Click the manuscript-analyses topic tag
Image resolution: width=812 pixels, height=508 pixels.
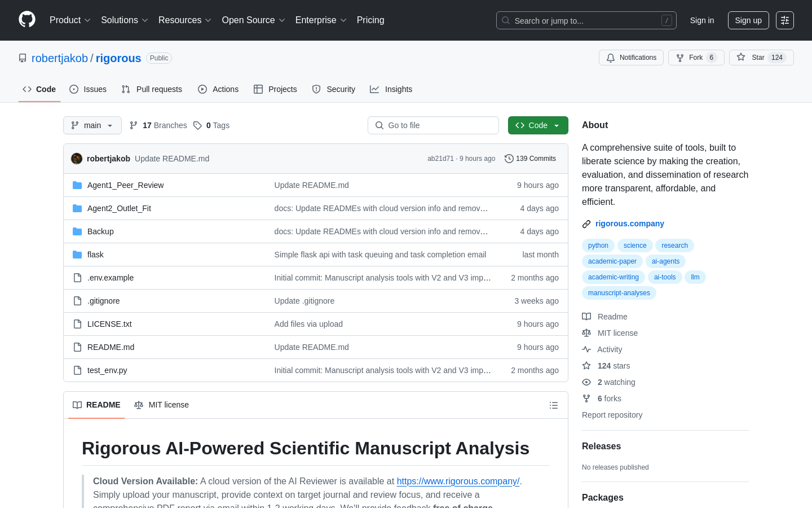tap(619, 293)
